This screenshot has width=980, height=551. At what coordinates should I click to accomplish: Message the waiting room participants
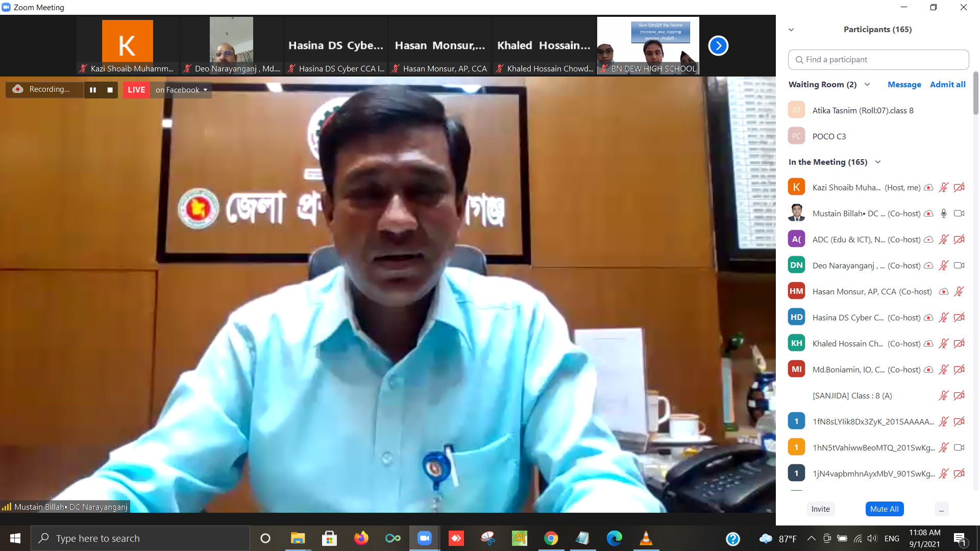[904, 85]
